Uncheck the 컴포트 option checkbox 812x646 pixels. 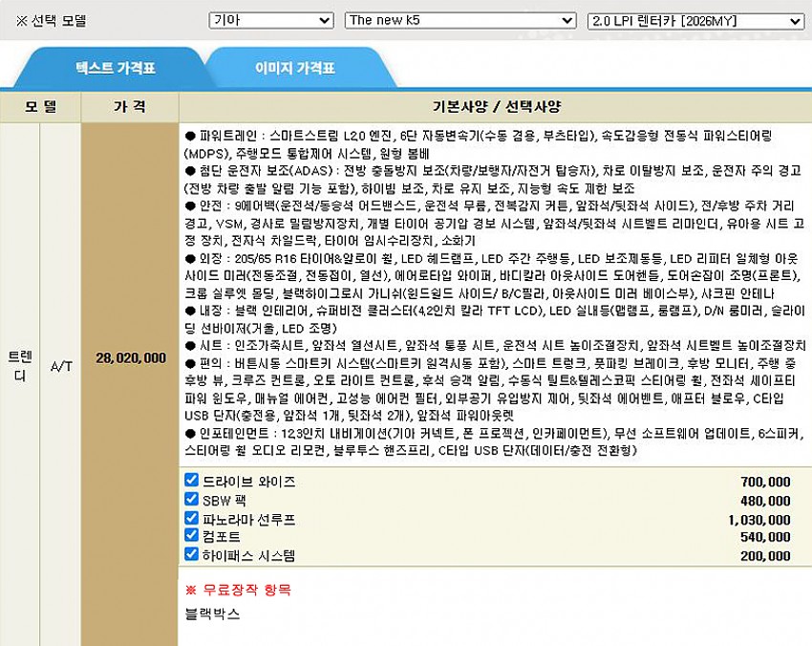tap(191, 535)
